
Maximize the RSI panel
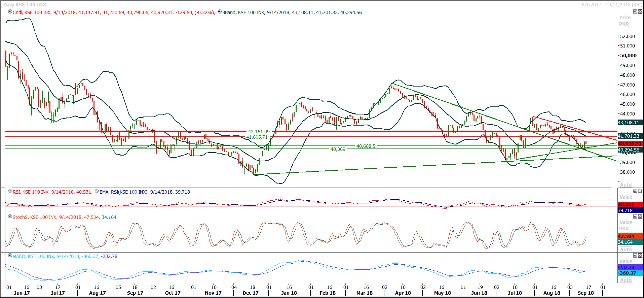point(635,191)
